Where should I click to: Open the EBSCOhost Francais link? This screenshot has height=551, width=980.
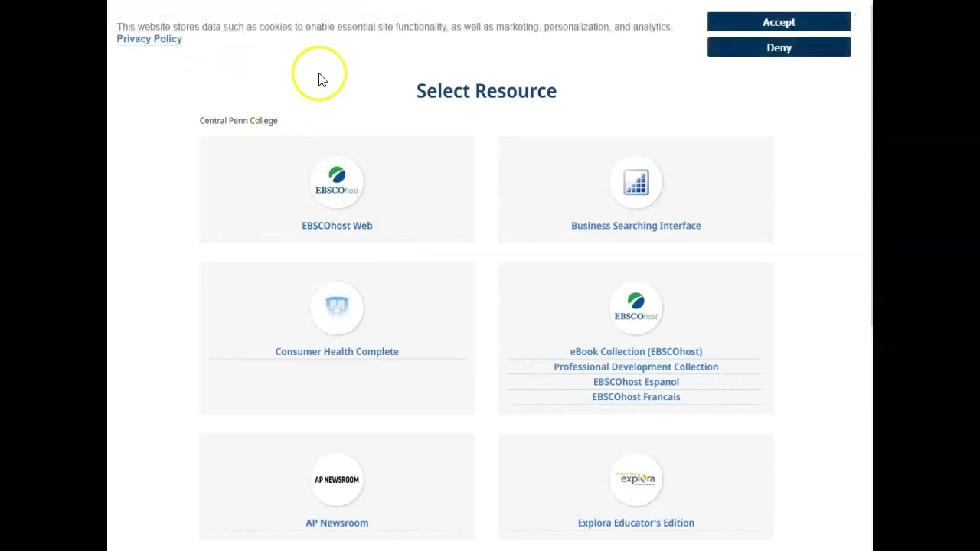pos(635,397)
